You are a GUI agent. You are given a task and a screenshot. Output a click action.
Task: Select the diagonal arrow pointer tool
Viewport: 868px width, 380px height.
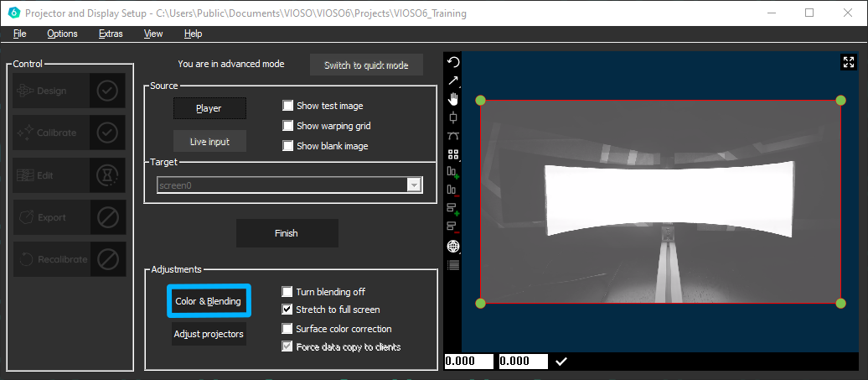(452, 81)
